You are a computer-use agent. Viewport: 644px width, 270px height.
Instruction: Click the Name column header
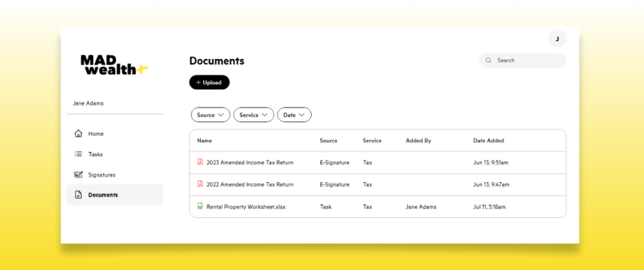pyautogui.click(x=205, y=140)
